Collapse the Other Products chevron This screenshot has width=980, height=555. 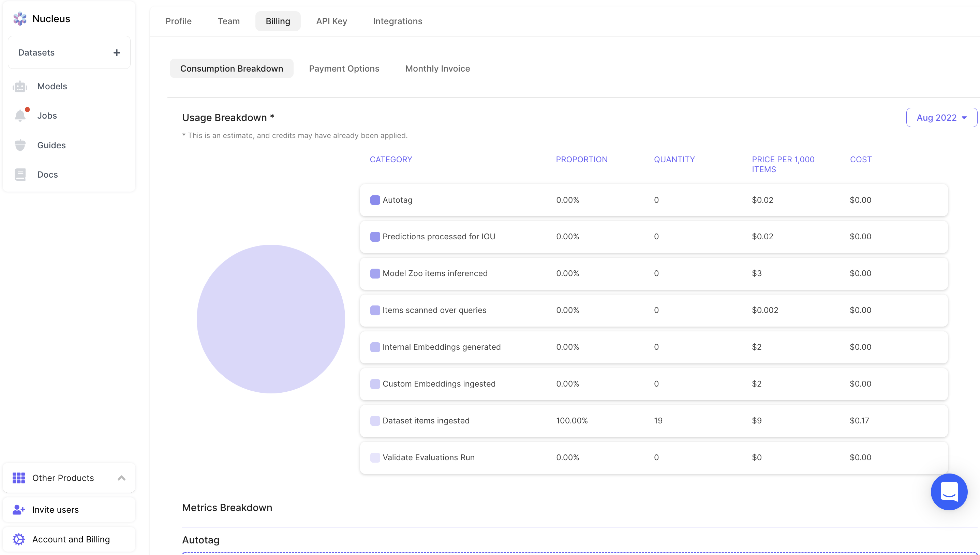tap(122, 478)
